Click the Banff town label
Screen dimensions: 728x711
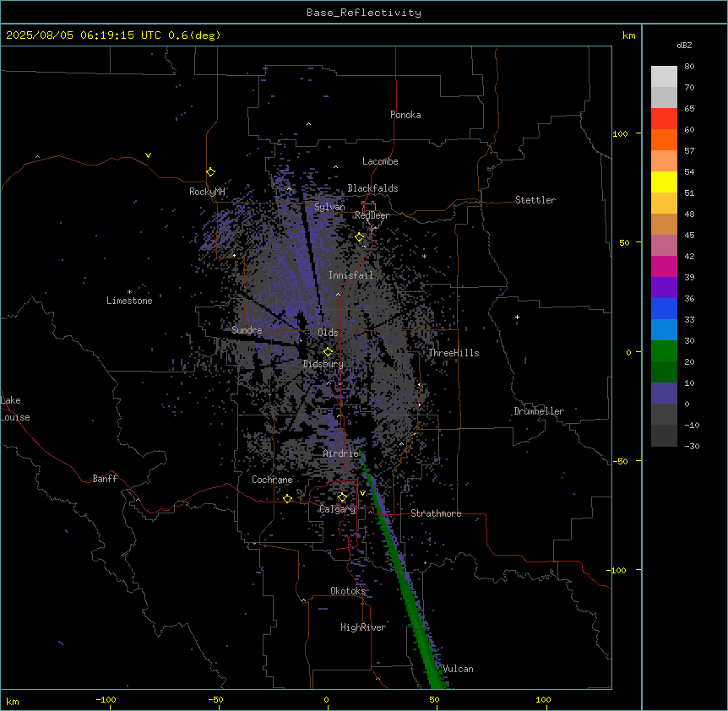pos(105,479)
